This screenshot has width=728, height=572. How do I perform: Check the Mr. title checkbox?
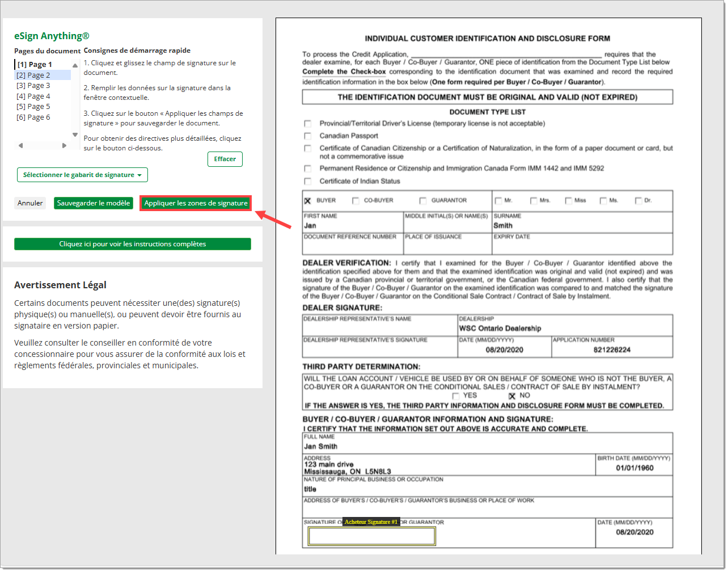tap(498, 201)
